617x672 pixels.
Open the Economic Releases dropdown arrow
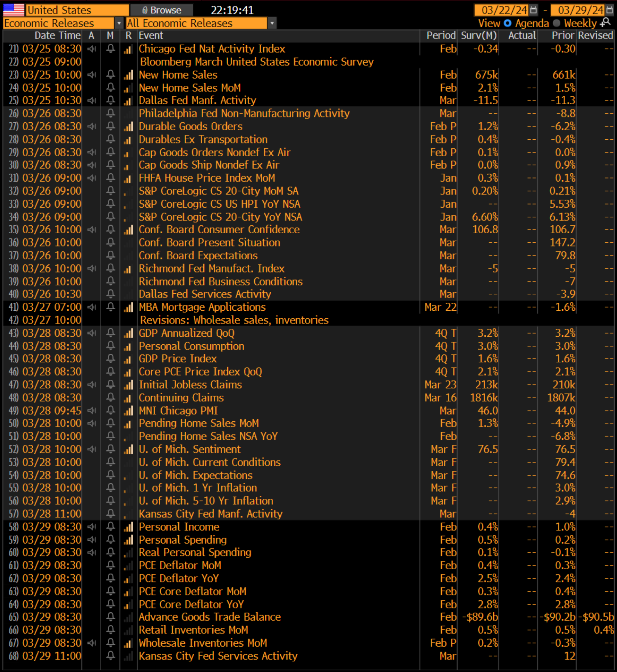point(119,23)
